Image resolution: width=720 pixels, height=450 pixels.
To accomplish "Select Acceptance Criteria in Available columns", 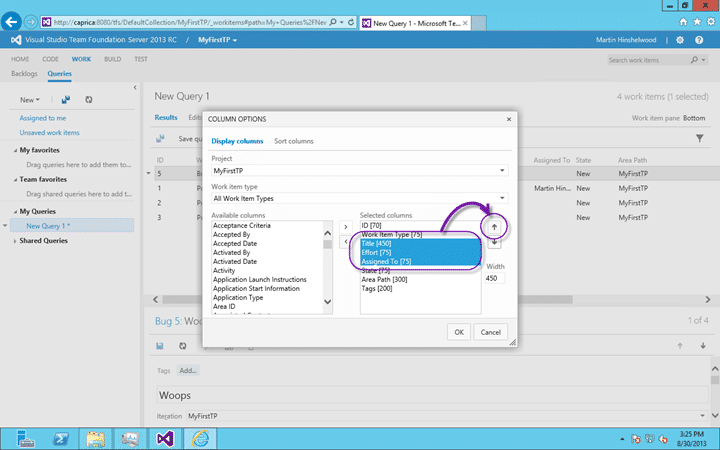I will [268, 225].
